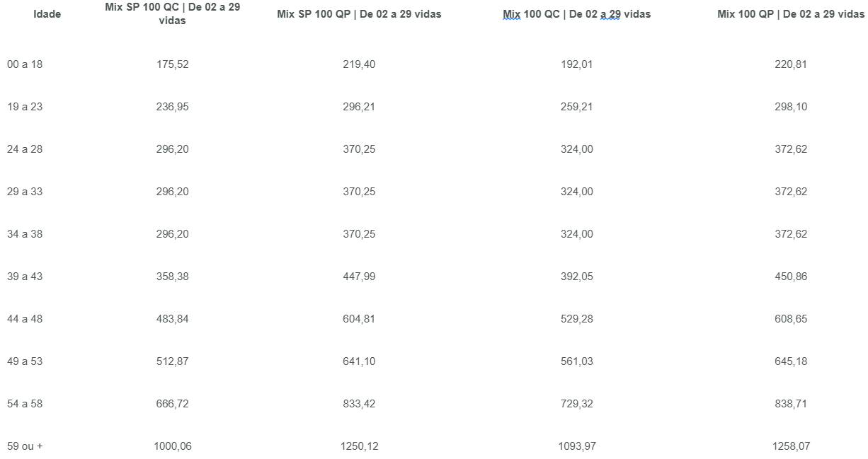Click the Mix SP 100 QP column header
This screenshot has width=868, height=459.
click(x=359, y=14)
